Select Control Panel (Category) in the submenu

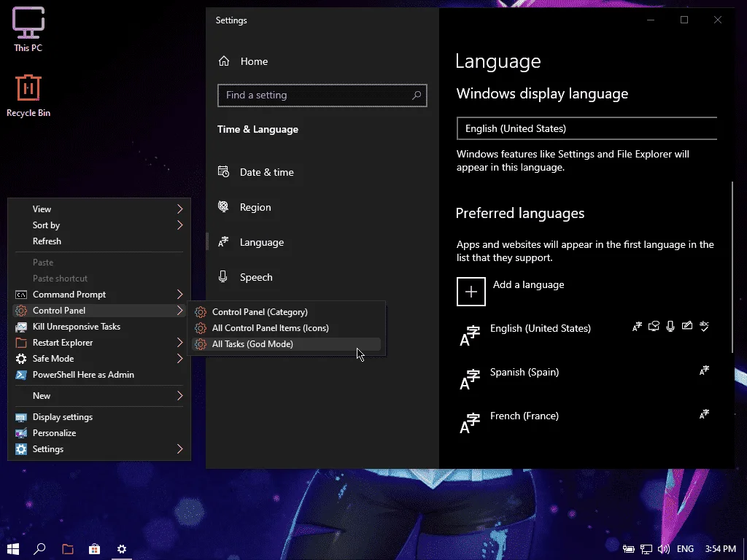[286, 312]
